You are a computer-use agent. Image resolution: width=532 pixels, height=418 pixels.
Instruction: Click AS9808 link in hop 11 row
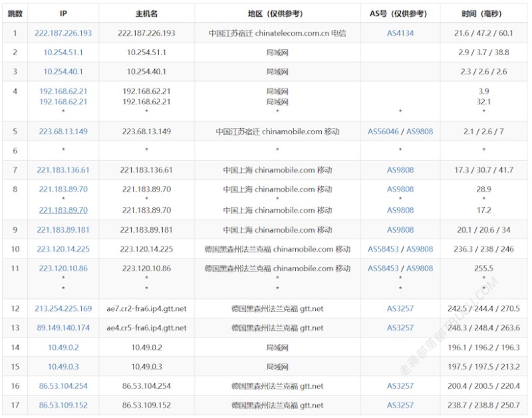pos(420,268)
